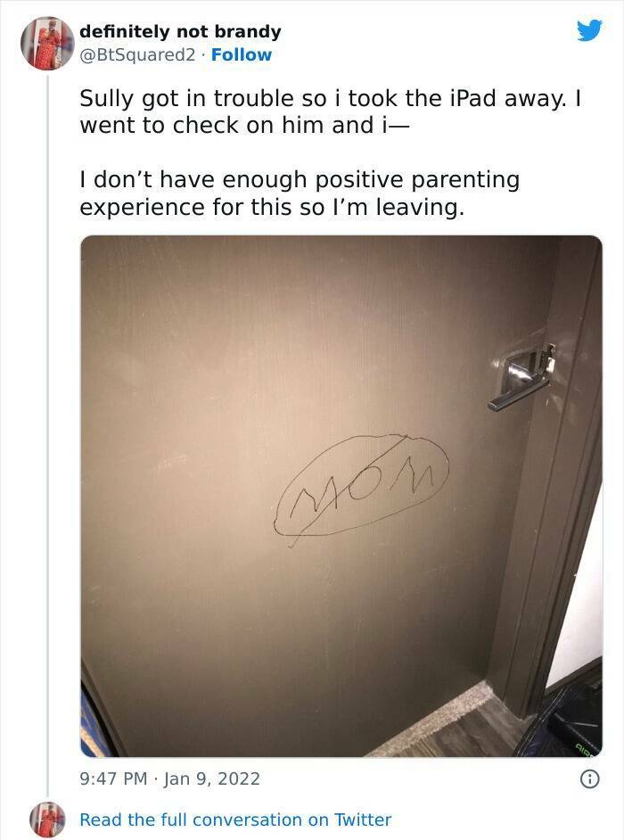
Task: Click the silver door handle in photo
Action: click(x=521, y=378)
